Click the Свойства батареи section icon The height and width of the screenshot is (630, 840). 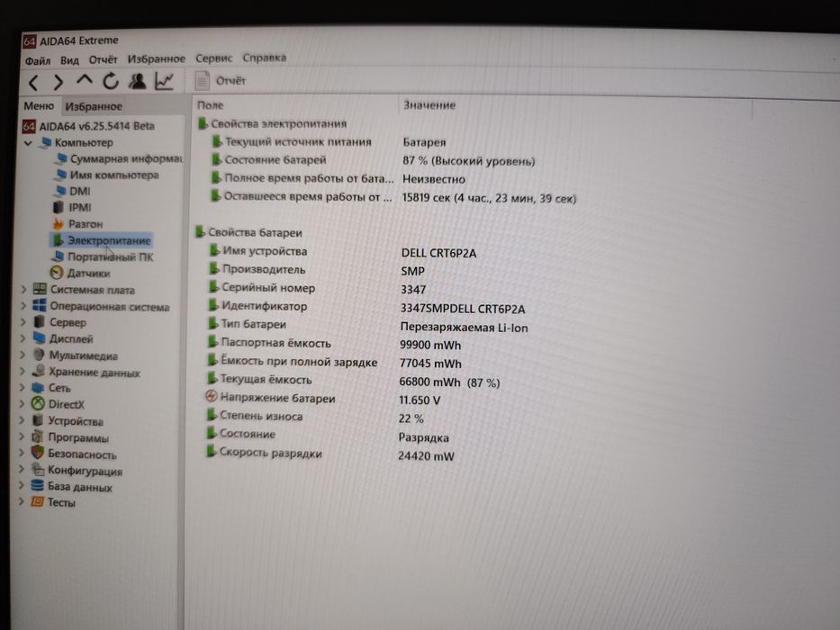click(201, 232)
